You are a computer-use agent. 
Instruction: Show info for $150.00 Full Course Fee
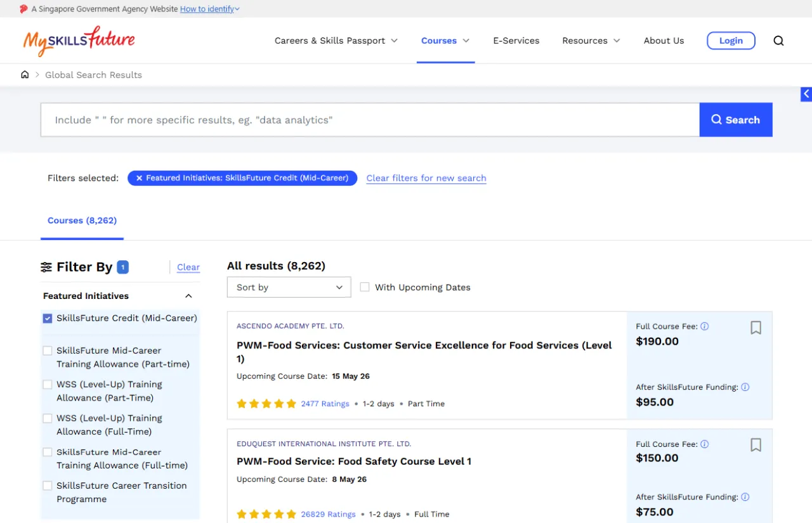[x=704, y=444]
